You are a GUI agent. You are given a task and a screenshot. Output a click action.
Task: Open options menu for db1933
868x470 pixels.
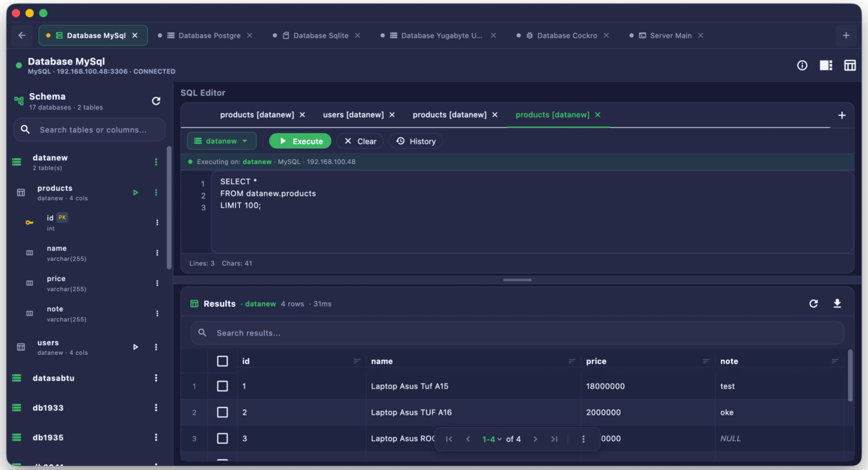[x=156, y=408]
